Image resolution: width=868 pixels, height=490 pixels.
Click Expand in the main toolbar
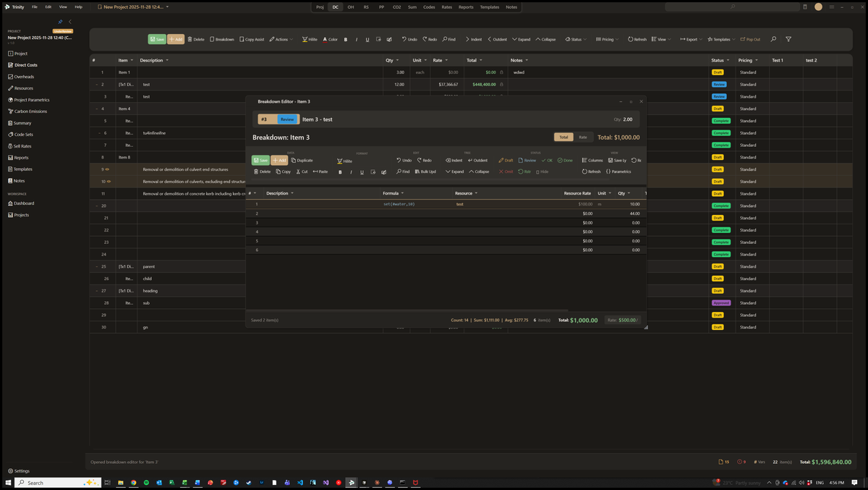522,39
